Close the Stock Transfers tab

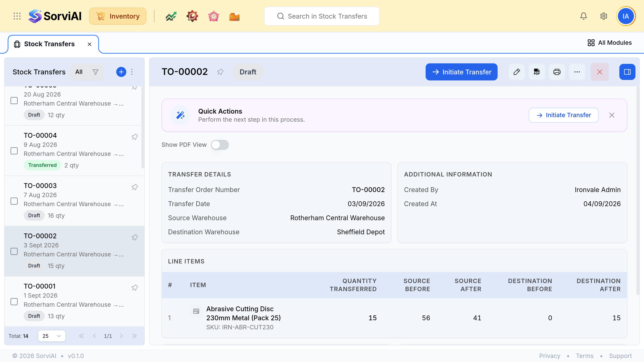(90, 44)
